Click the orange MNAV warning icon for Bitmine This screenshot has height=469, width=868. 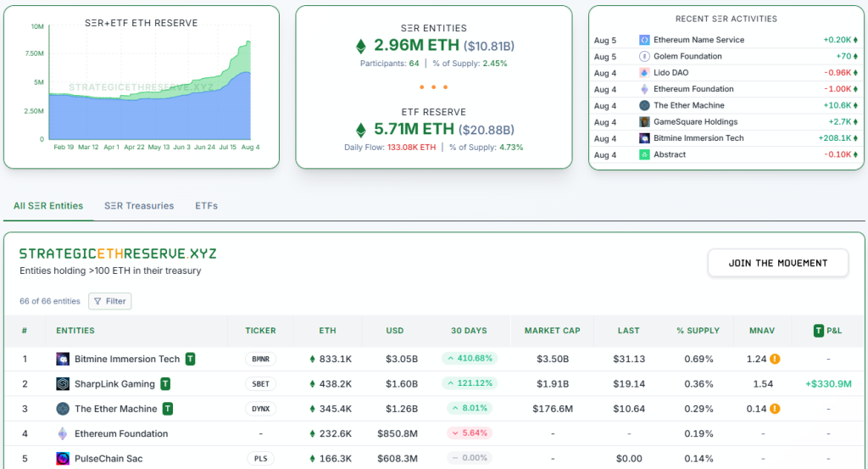coord(775,359)
